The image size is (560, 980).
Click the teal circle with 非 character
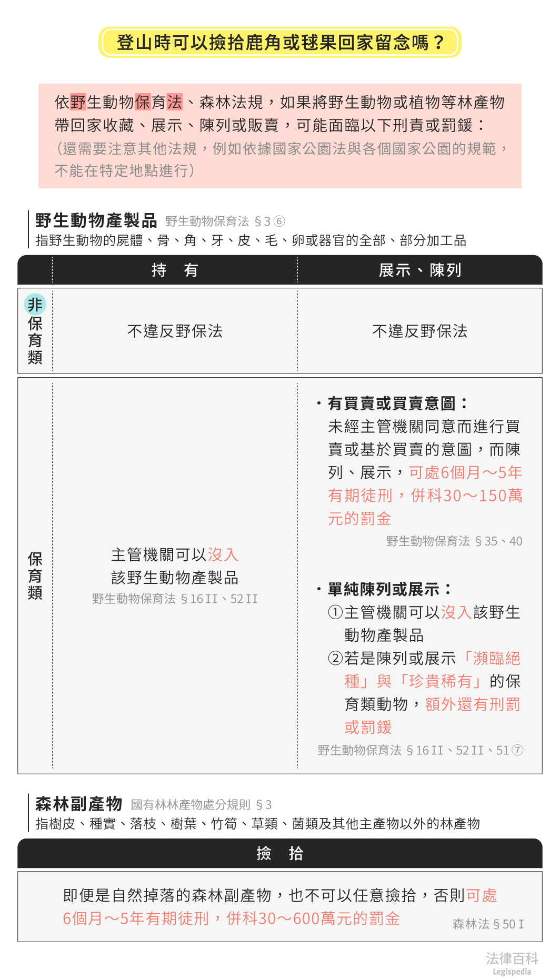coord(35,304)
